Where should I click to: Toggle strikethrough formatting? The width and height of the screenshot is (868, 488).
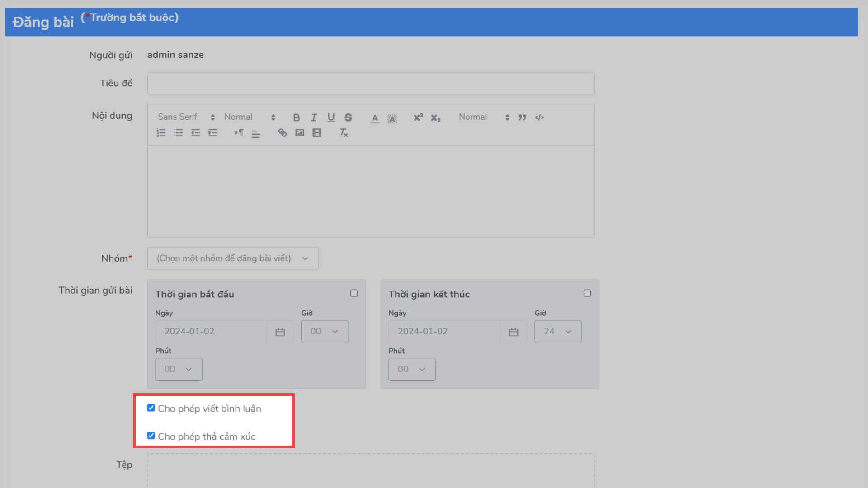348,117
